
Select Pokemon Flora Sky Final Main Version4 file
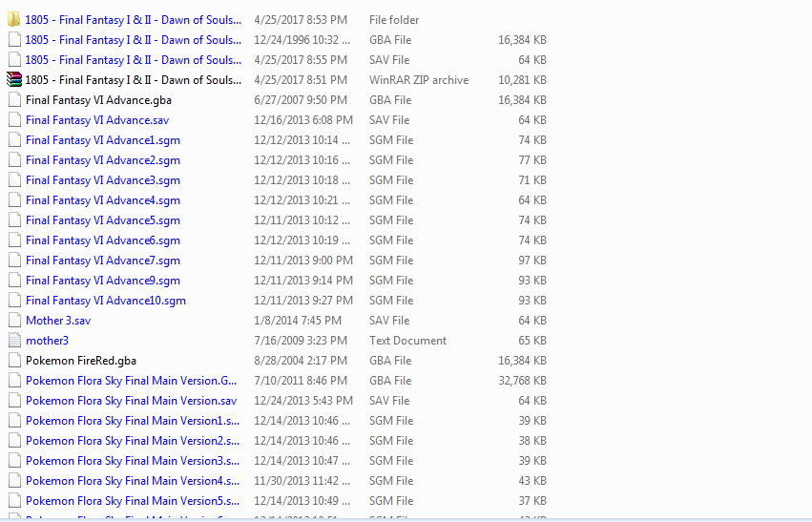(133, 481)
